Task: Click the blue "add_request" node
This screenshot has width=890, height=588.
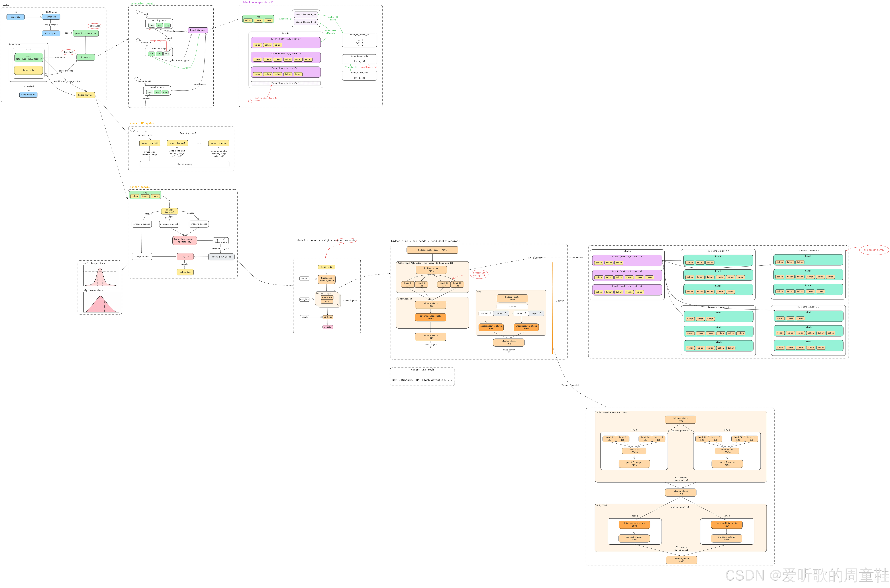Action: (x=51, y=33)
